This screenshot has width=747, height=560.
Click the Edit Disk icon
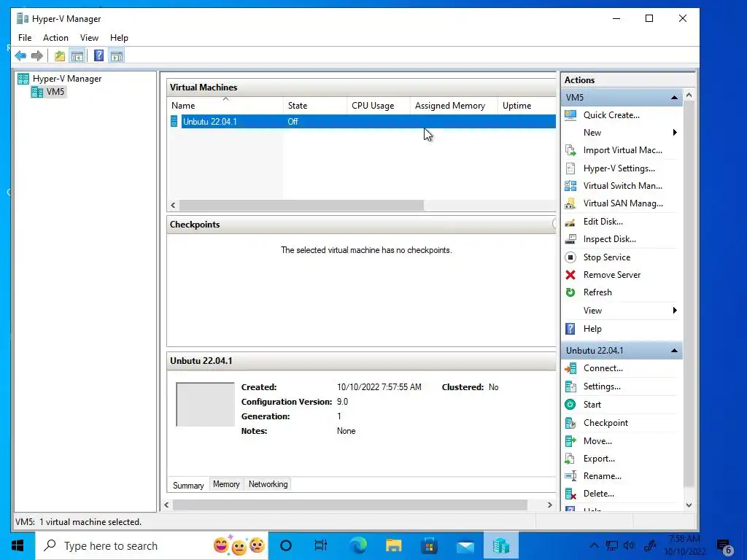tap(570, 222)
